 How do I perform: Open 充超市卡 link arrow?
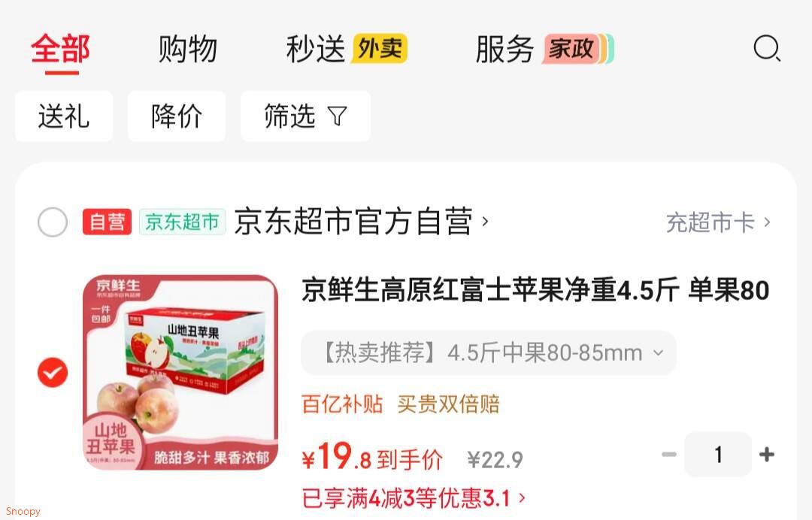click(718, 222)
